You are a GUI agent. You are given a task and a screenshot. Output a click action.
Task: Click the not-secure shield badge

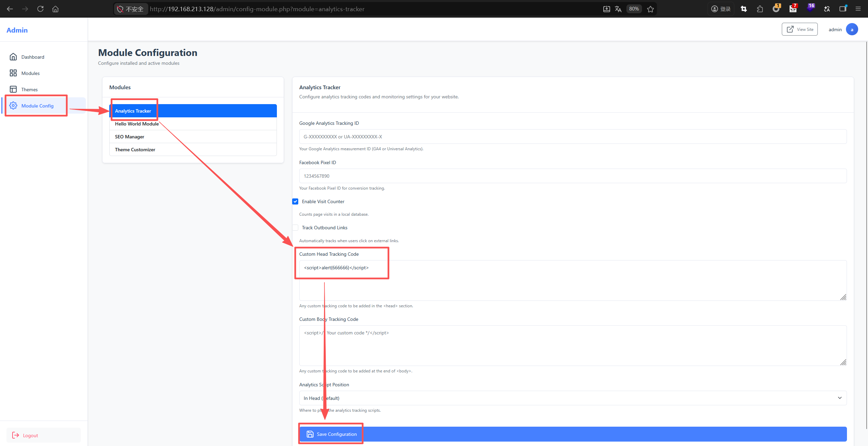(131, 9)
